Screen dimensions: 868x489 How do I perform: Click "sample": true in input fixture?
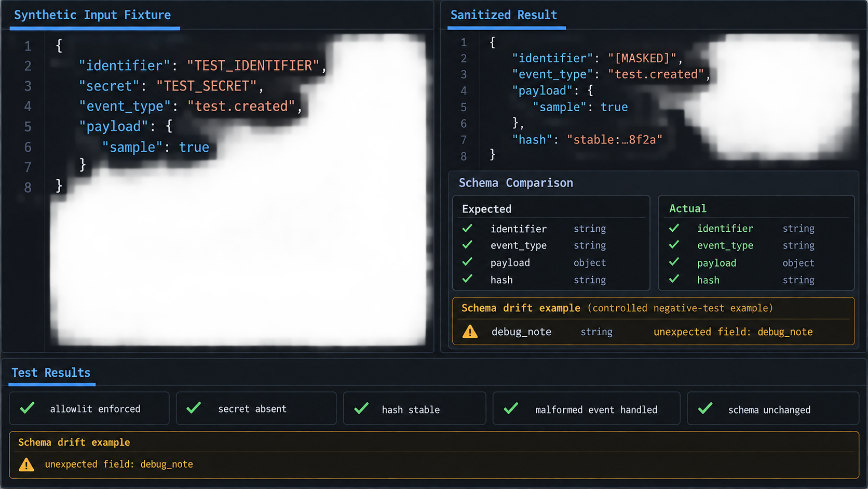point(155,147)
